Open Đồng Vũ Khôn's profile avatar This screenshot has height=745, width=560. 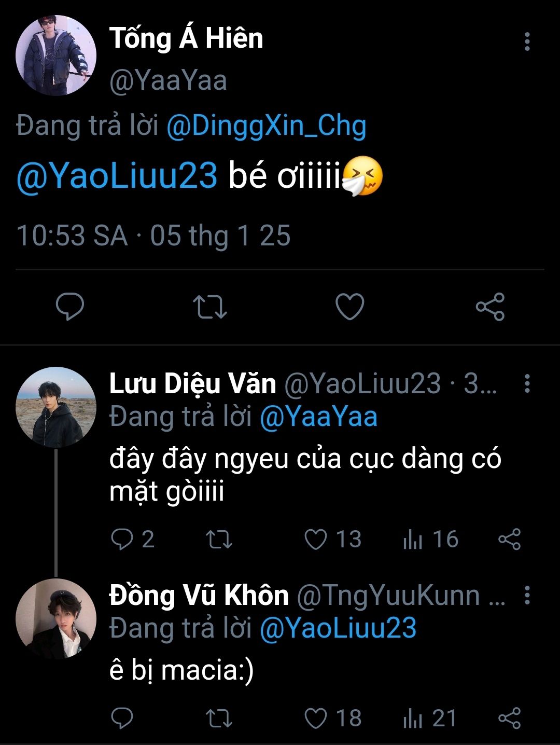pyautogui.click(x=56, y=619)
